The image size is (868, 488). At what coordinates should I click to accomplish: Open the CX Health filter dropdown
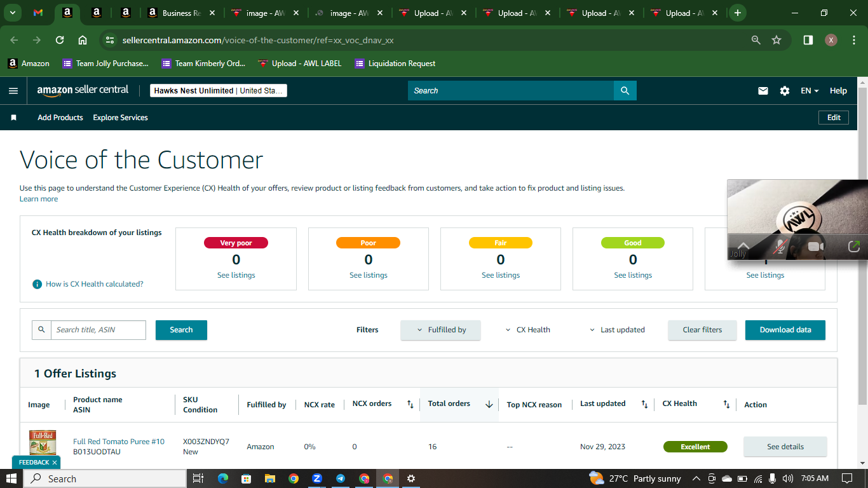pos(527,330)
